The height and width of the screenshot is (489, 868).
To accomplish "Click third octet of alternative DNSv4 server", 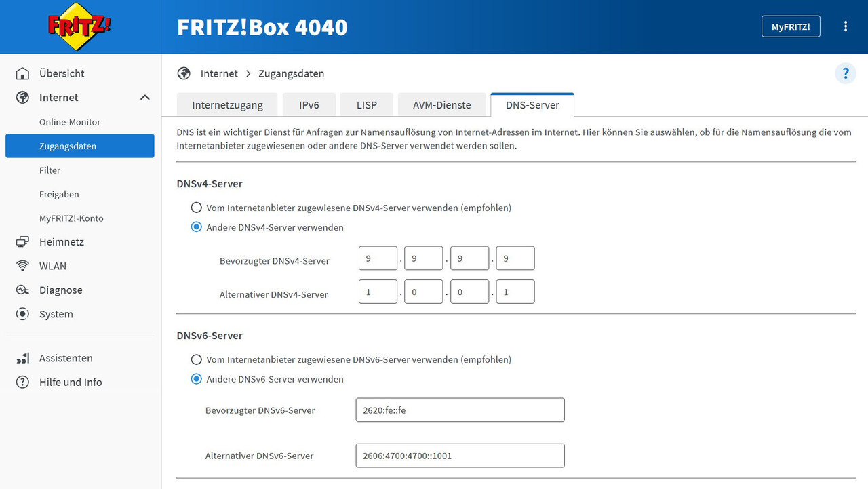I will (x=469, y=292).
